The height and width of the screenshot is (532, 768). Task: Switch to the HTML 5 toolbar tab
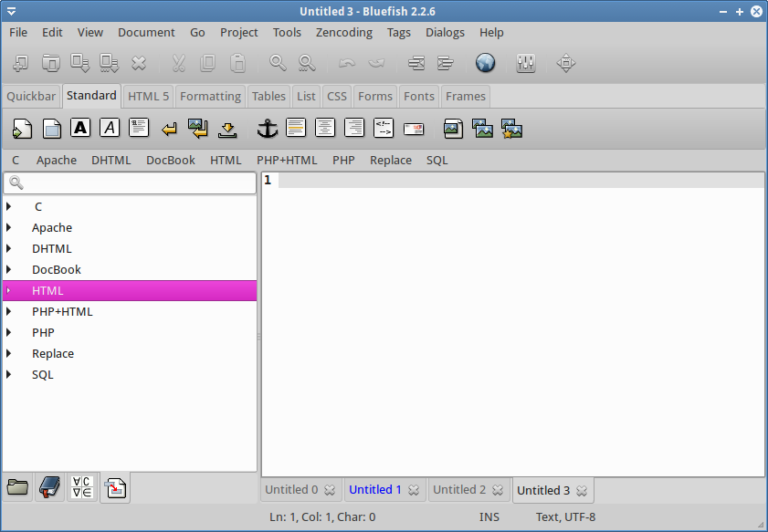[x=149, y=97]
